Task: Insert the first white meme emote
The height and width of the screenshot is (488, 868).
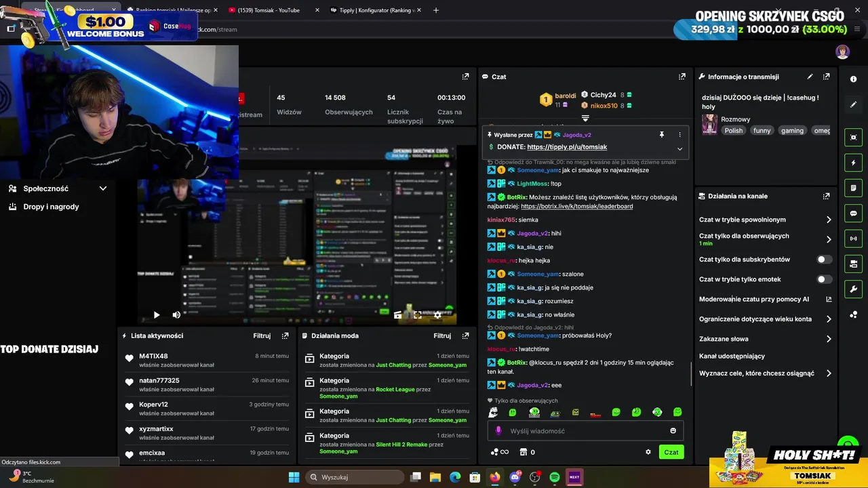Action: (x=493, y=412)
